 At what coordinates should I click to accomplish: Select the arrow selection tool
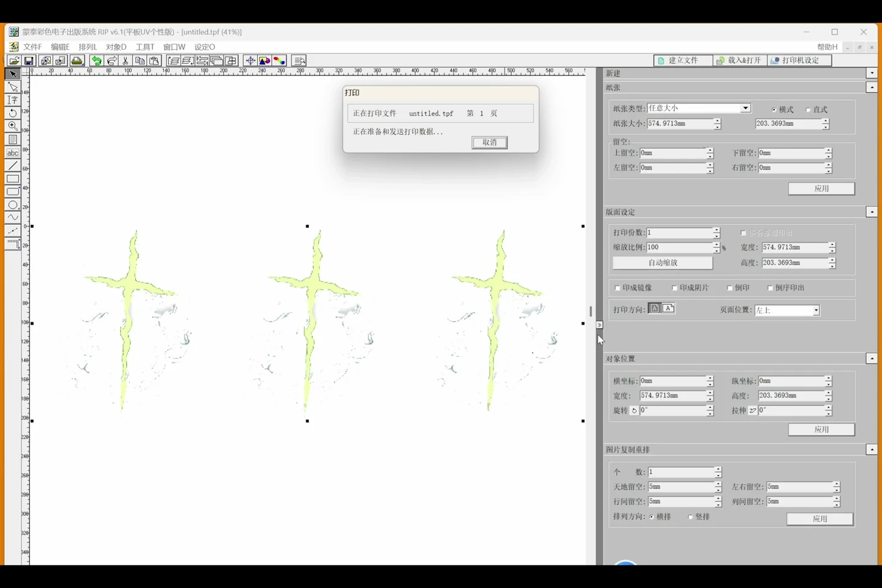tap(12, 74)
